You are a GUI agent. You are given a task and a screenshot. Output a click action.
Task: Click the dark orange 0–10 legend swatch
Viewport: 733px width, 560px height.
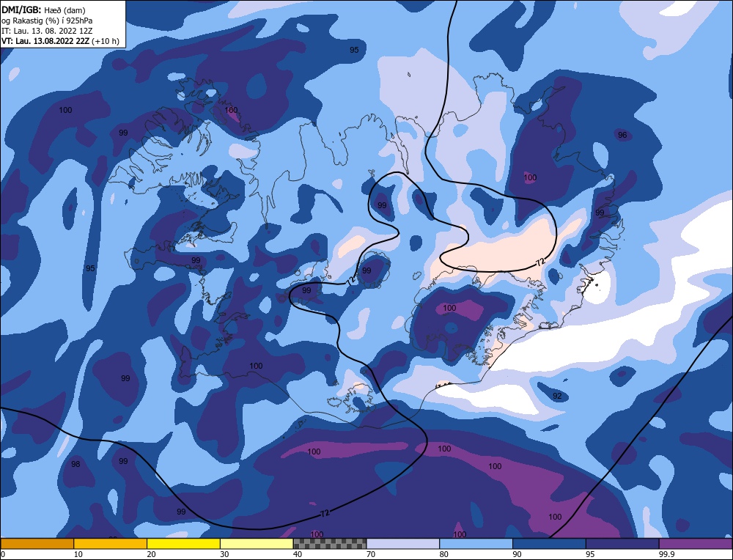click(37, 544)
